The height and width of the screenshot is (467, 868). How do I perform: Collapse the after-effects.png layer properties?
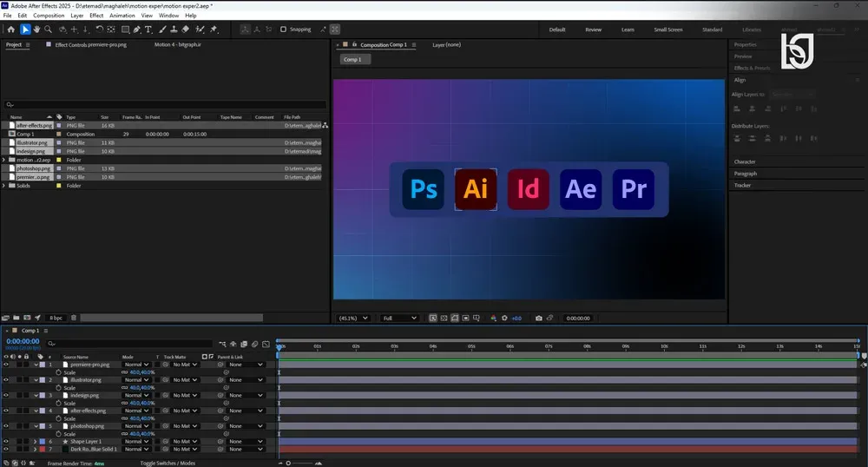[x=36, y=411]
